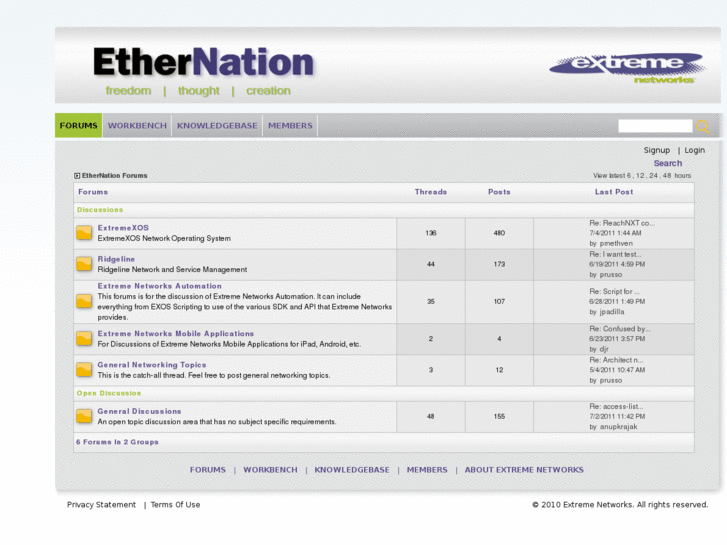
Task: Open Extreme Networks Mobile Applications forum
Action: click(176, 333)
